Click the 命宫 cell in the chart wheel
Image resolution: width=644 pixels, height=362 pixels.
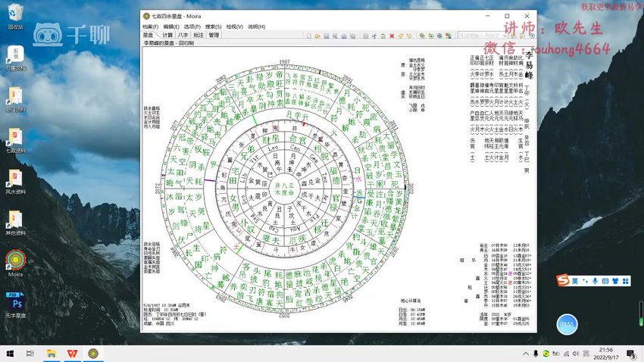coord(297,139)
